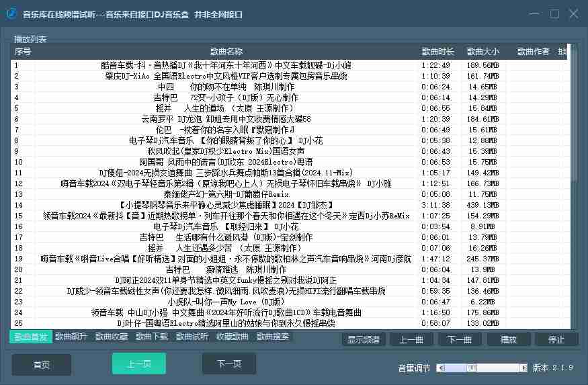
Task: Open the 歌曲飙升 tab
Action: [71, 337]
